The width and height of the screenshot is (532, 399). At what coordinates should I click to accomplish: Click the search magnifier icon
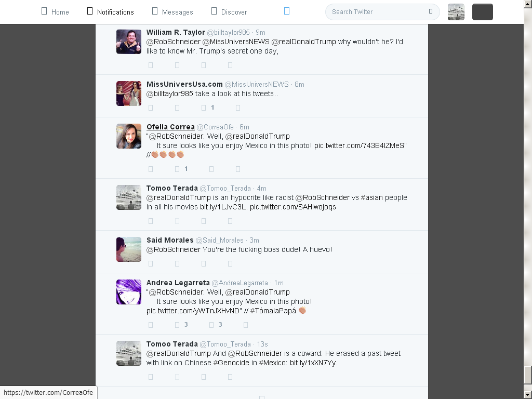coord(431,11)
